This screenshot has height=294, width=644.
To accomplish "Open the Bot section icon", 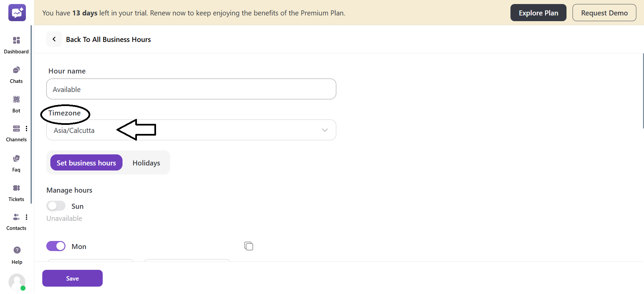I will tap(16, 100).
